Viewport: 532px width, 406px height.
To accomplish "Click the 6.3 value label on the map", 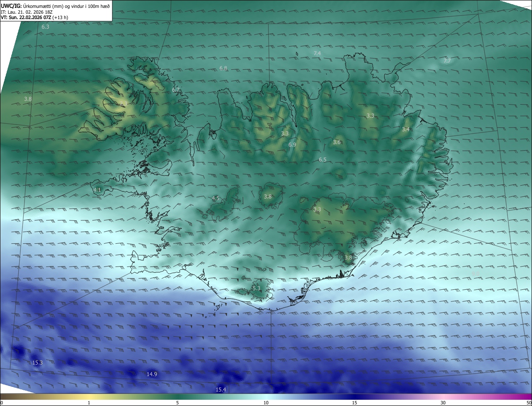I will pos(45,27).
